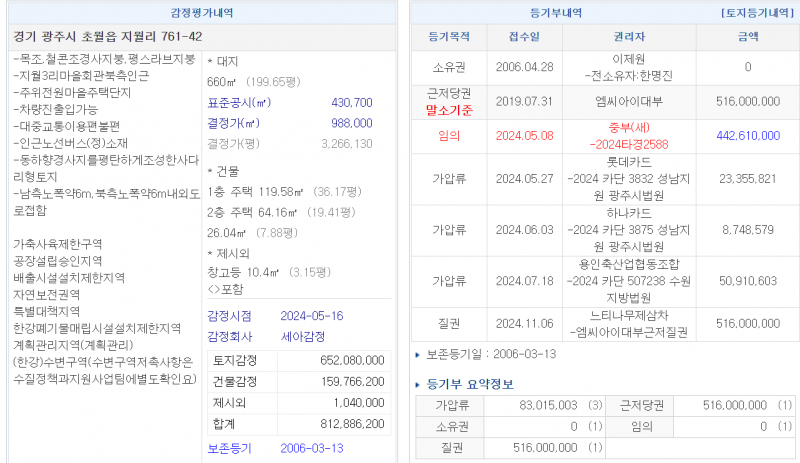This screenshot has width=800, height=463.
Task: Click the red 임의 registry purpose
Action: click(449, 136)
